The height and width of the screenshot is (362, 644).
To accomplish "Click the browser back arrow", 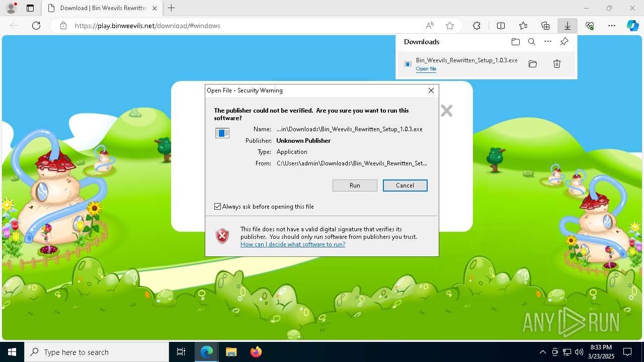I will [14, 26].
